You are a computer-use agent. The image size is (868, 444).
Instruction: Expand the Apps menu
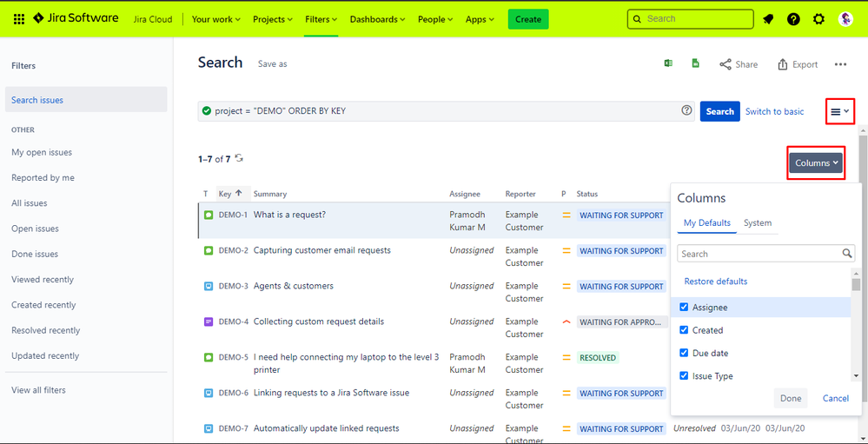(x=480, y=19)
